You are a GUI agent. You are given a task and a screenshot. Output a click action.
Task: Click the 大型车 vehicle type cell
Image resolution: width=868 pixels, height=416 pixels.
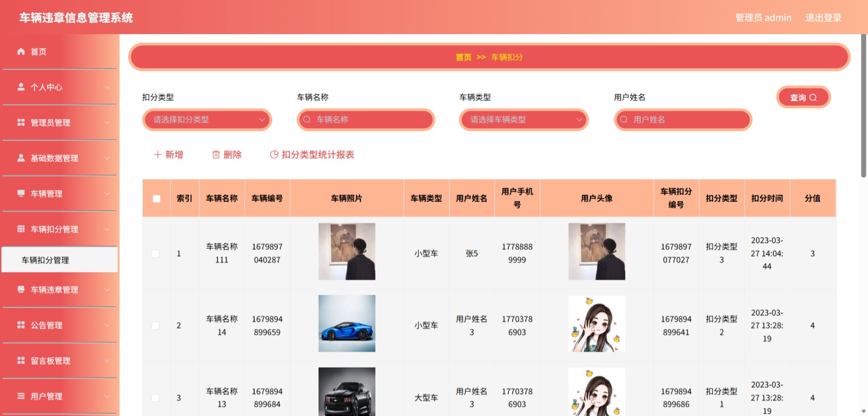426,398
